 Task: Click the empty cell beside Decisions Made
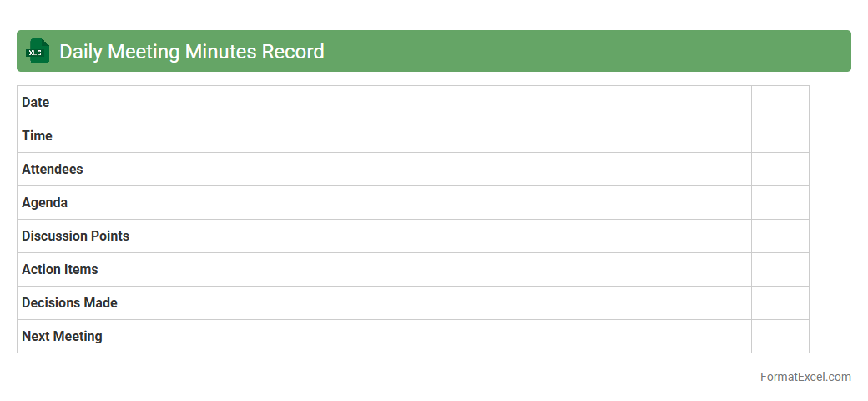coord(780,303)
